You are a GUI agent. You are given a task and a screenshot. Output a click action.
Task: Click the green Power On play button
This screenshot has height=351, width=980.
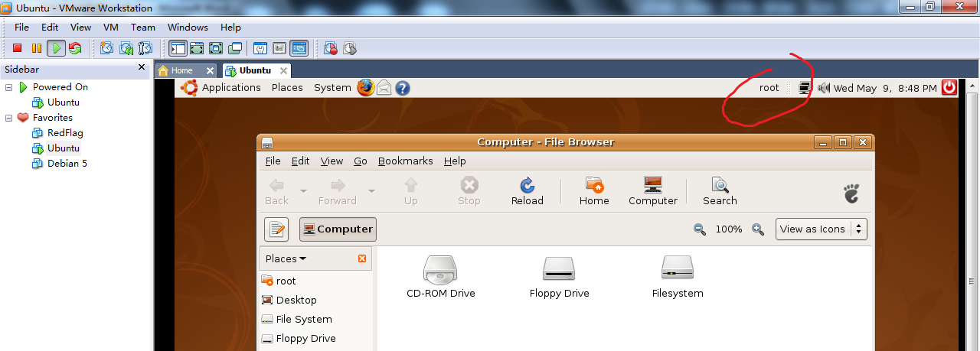[56, 48]
